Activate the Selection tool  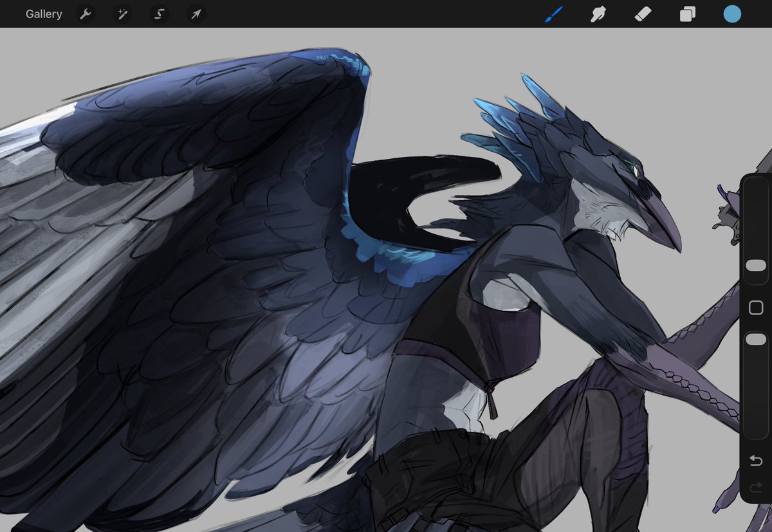pos(159,14)
